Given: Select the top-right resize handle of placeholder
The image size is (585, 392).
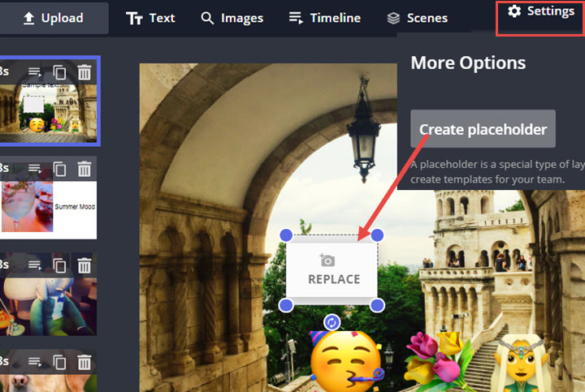Looking at the screenshot, I should tap(377, 235).
